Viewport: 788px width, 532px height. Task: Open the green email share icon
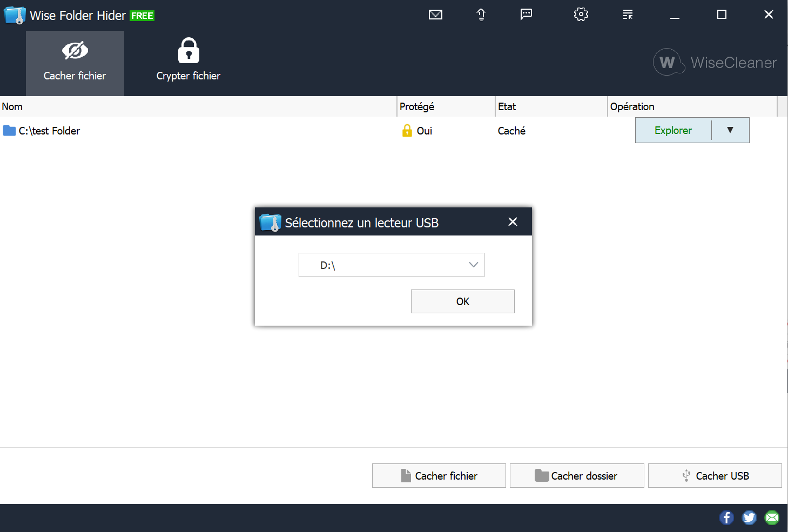coord(772,518)
